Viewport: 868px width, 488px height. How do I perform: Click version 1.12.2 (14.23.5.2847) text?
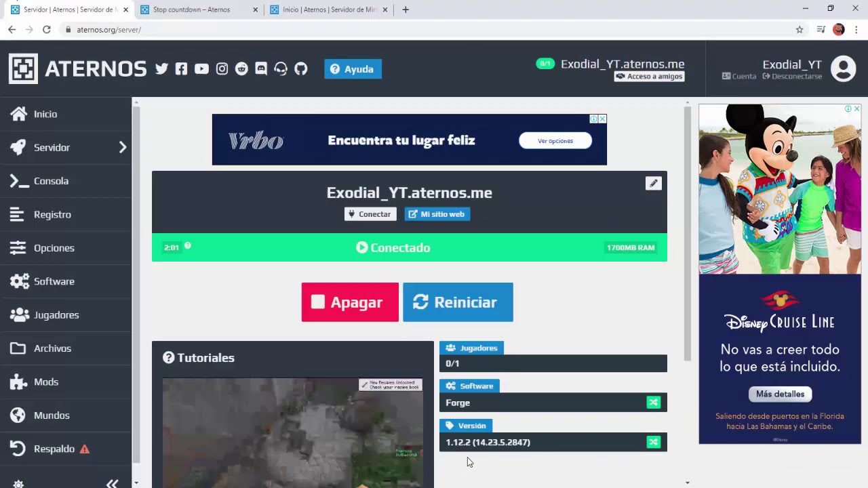click(x=488, y=442)
